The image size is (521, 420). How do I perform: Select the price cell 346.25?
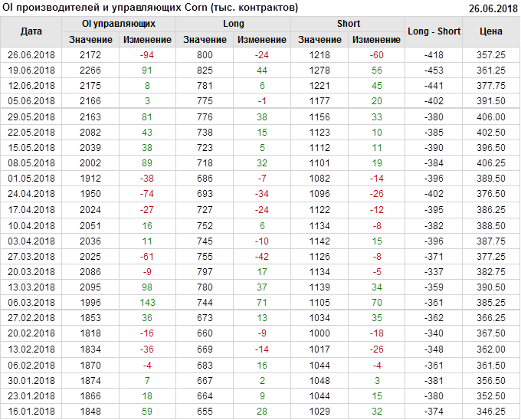(491, 412)
